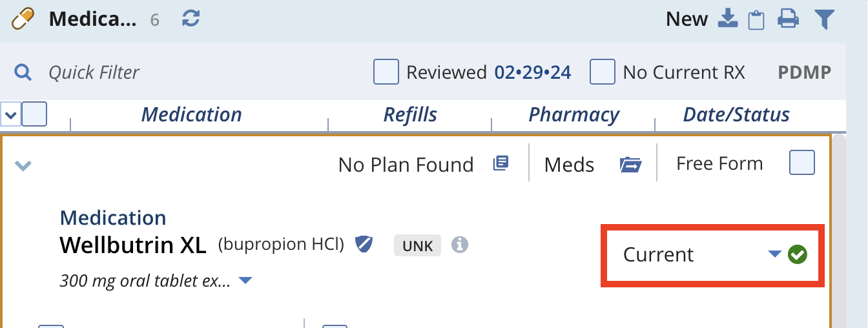Click the PDMP button
The image size is (868, 328).
pos(804,72)
